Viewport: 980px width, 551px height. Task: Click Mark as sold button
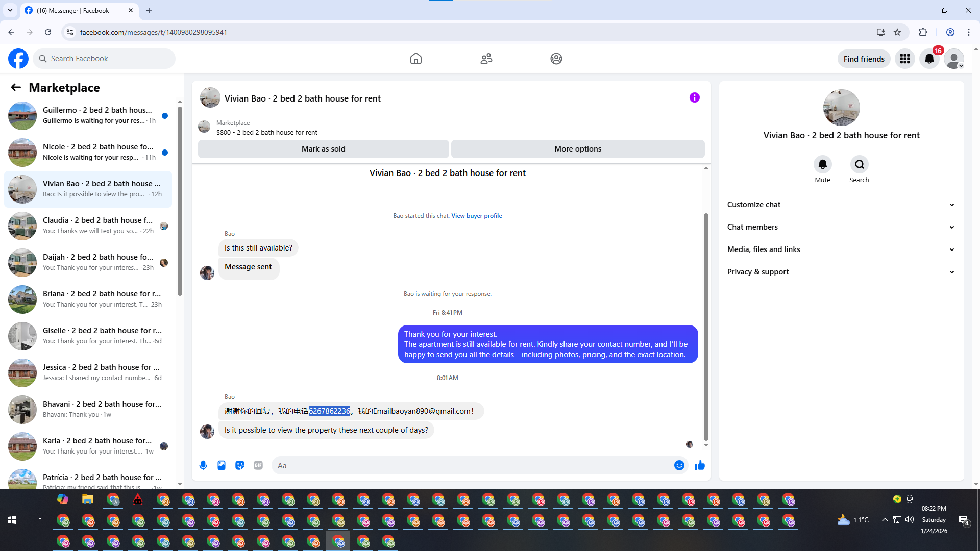point(323,149)
